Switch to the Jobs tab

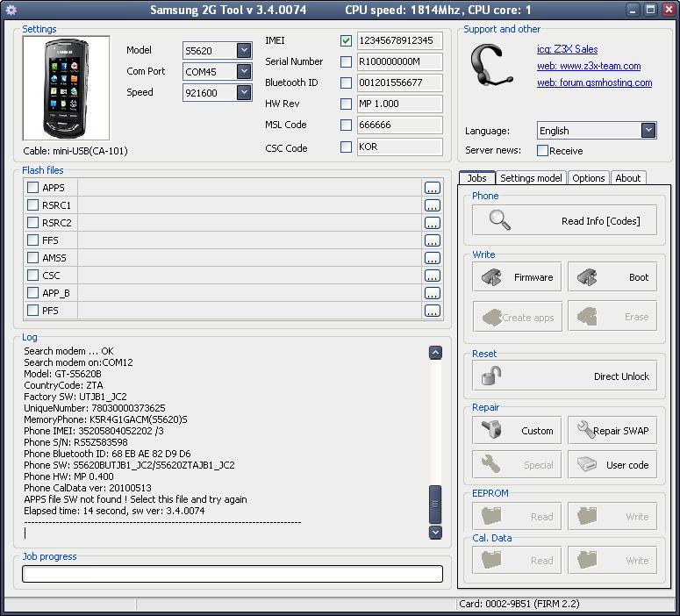pyautogui.click(x=476, y=178)
